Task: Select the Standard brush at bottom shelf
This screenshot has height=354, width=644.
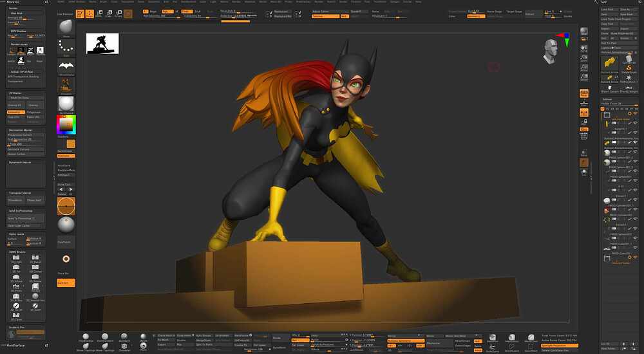Action: 124,337
